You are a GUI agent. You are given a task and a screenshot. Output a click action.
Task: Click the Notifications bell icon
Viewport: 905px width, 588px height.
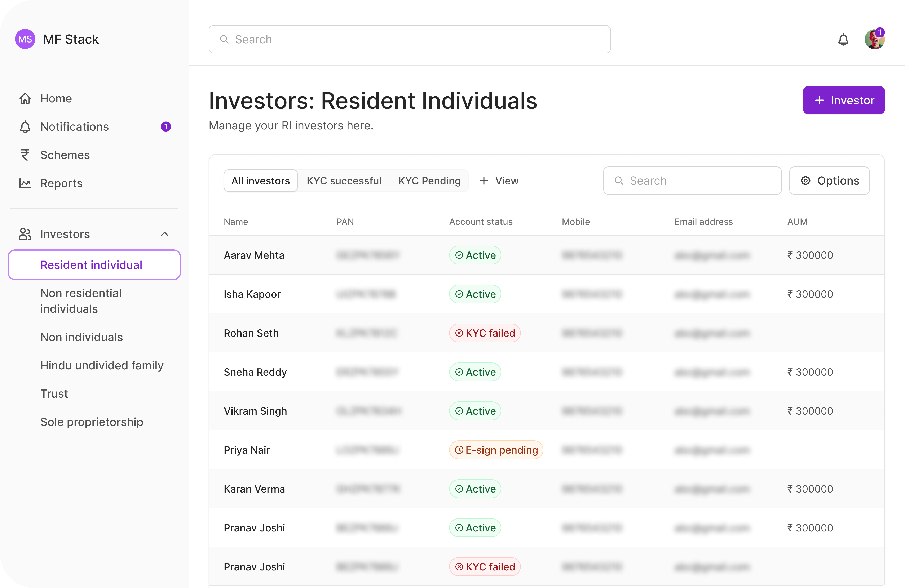[844, 39]
